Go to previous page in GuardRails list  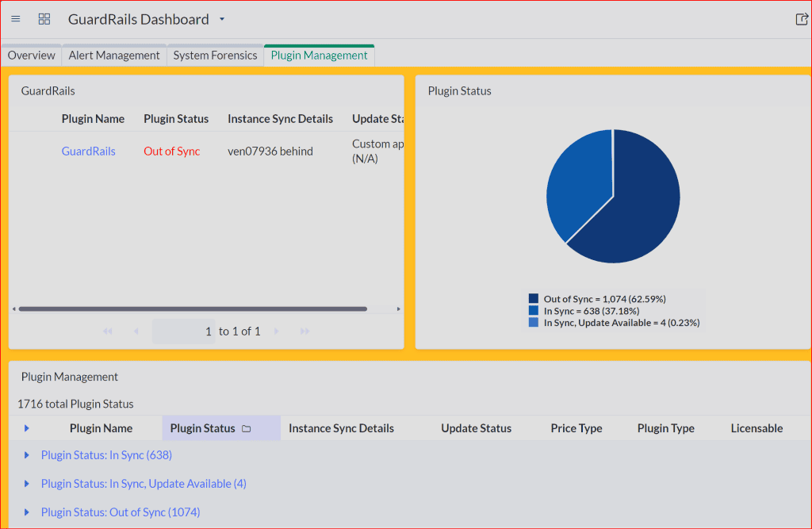point(136,331)
